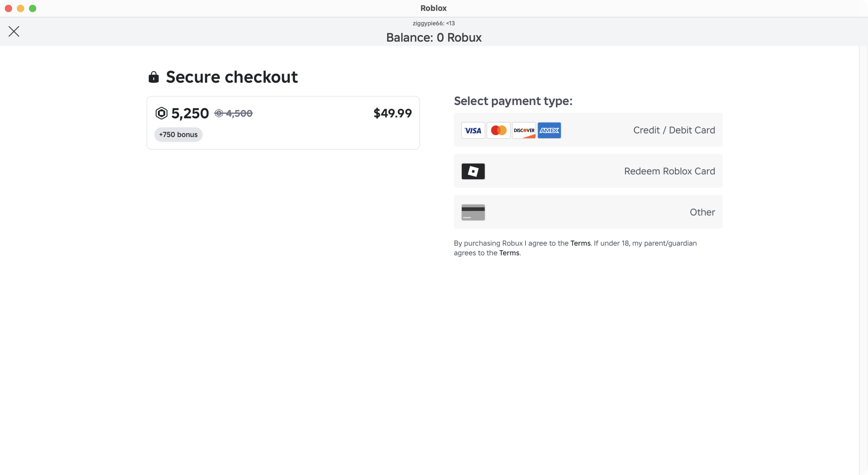Click the $49.99 price label
Screen dimensions: 868x475
[x=392, y=113]
